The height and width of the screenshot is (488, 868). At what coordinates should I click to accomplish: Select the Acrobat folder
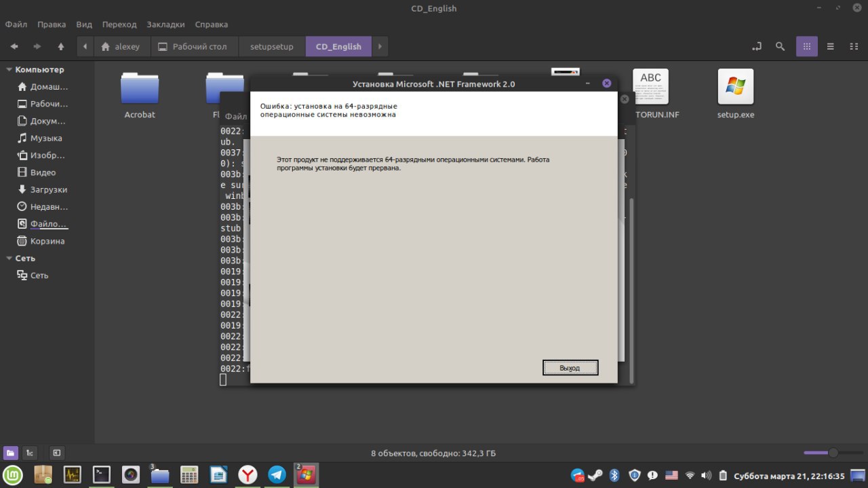(x=140, y=95)
